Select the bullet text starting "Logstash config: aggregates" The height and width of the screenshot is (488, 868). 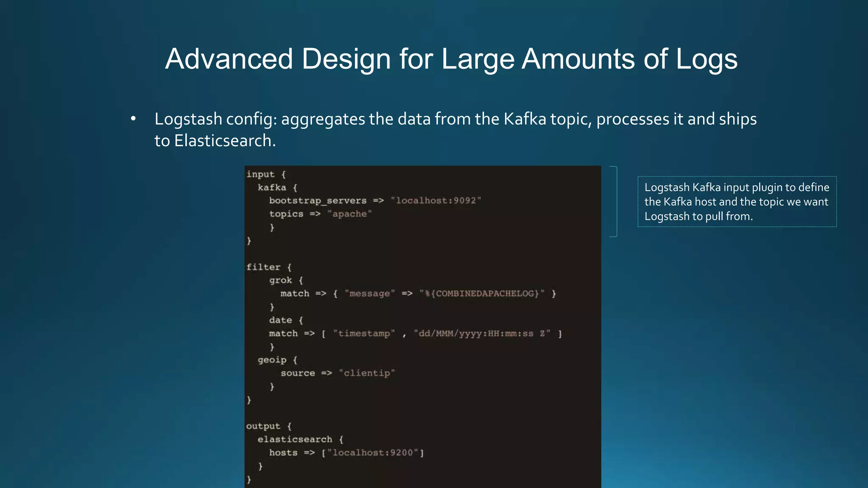[456, 130]
